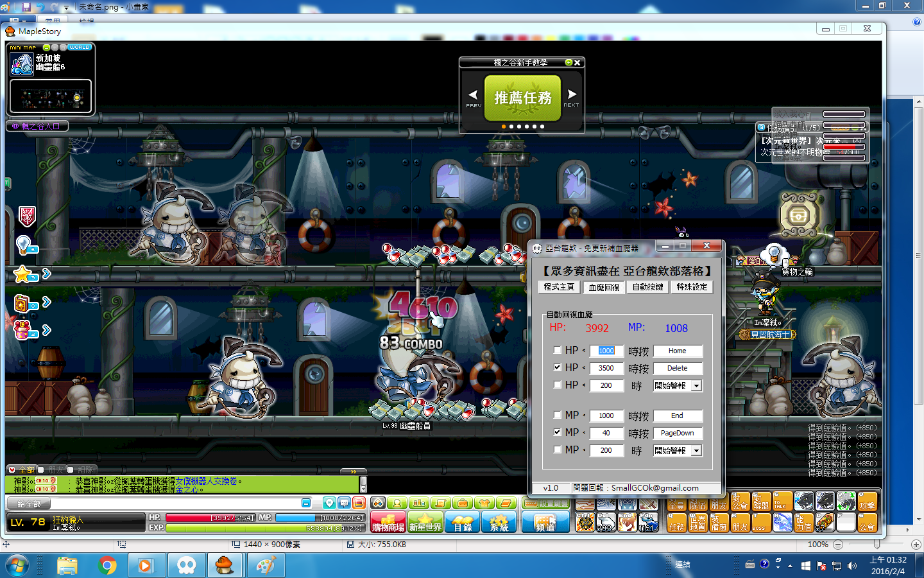
Task: Click the 任務 quest quickslot
Action: [x=676, y=522]
